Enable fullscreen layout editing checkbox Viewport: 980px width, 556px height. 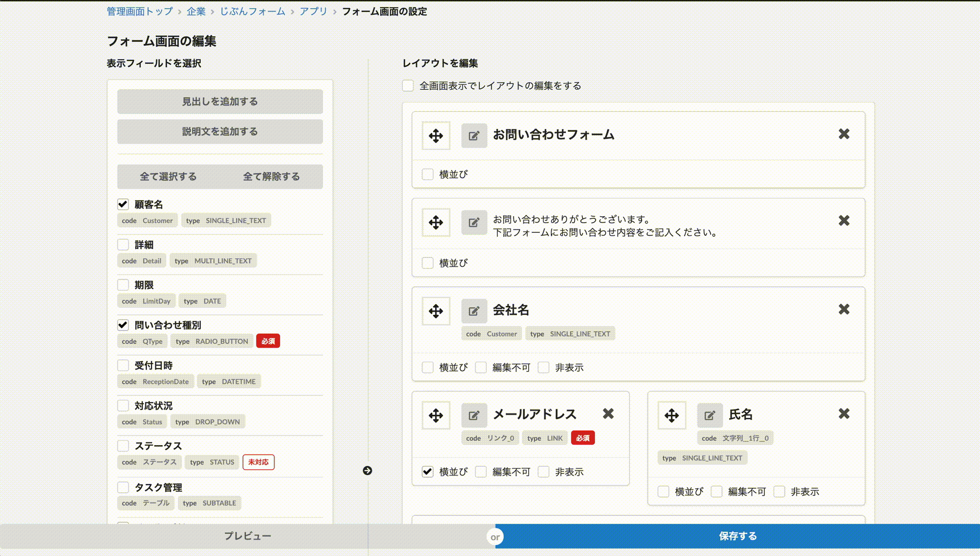click(408, 86)
